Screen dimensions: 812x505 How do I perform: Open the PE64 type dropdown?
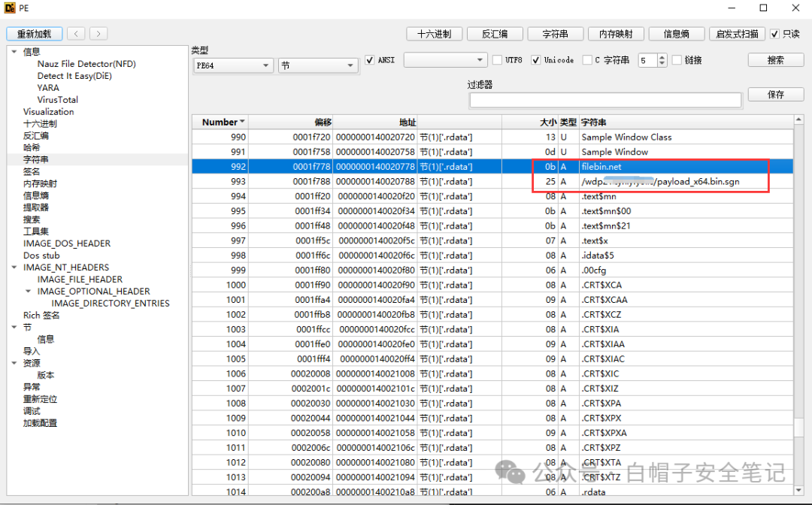pyautogui.click(x=233, y=65)
